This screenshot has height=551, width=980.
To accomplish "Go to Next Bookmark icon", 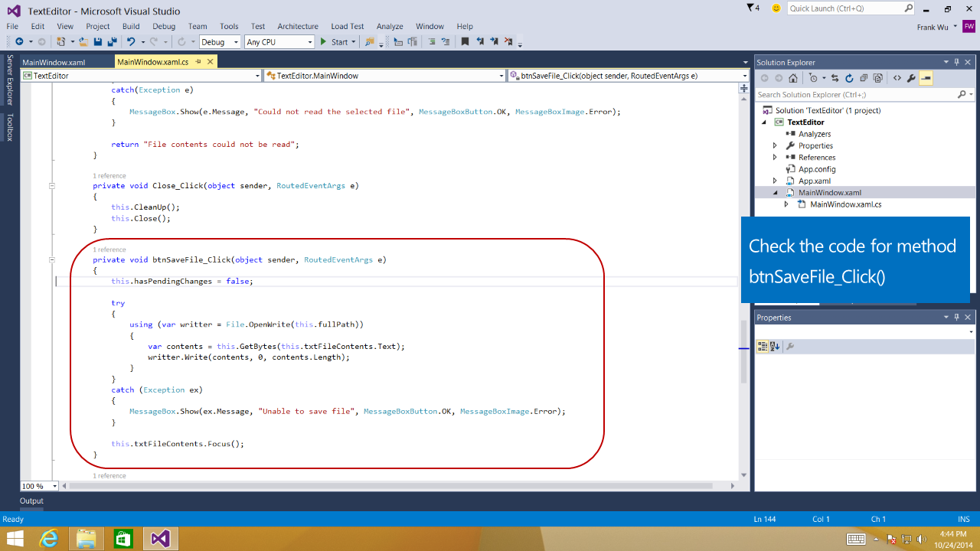I will (x=494, y=42).
